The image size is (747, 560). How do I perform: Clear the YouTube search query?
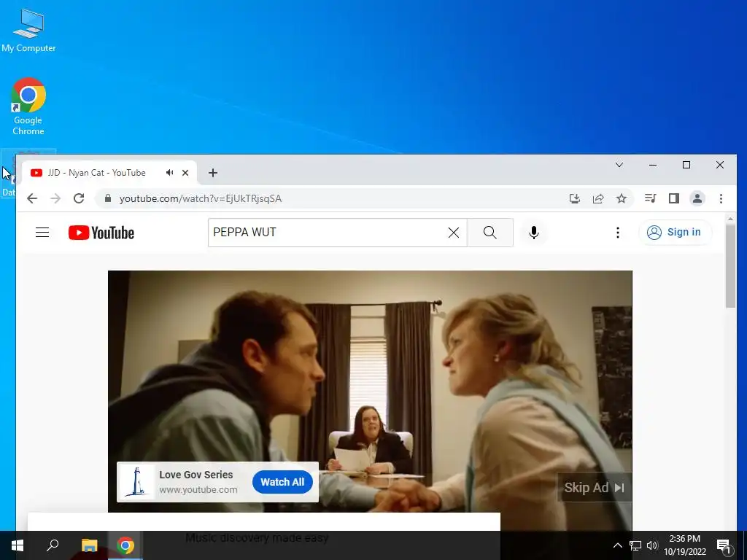coord(454,233)
